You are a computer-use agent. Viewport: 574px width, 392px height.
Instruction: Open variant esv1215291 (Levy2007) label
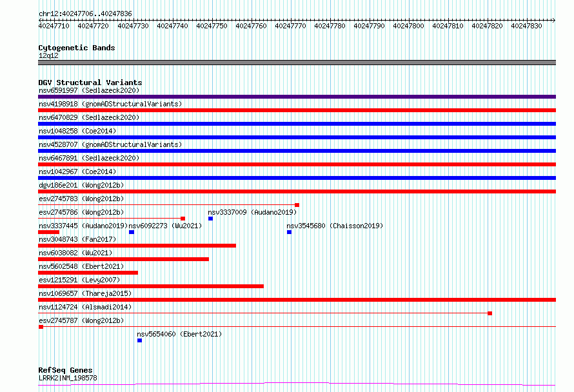(x=79, y=280)
